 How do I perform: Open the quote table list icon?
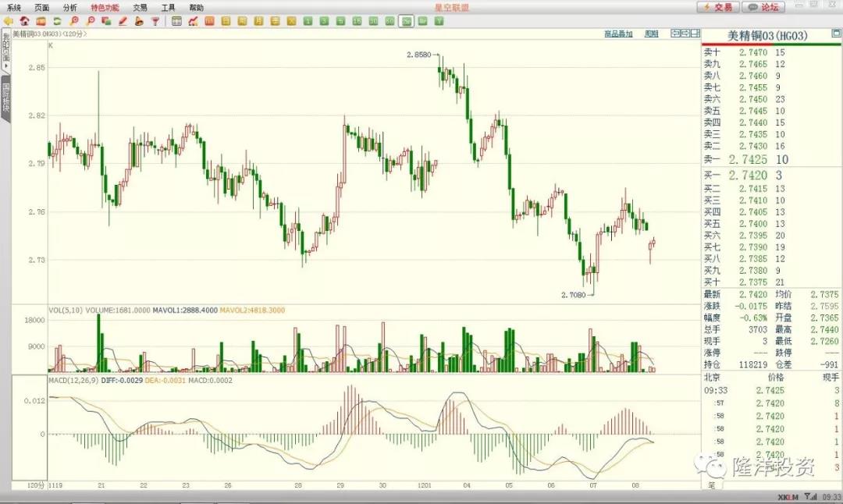pyautogui.click(x=176, y=22)
